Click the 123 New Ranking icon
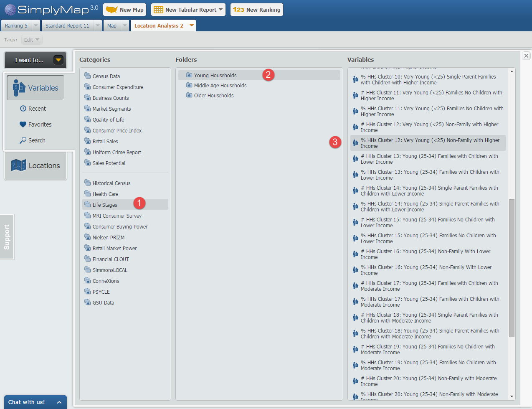This screenshot has width=532, height=409. [238, 10]
